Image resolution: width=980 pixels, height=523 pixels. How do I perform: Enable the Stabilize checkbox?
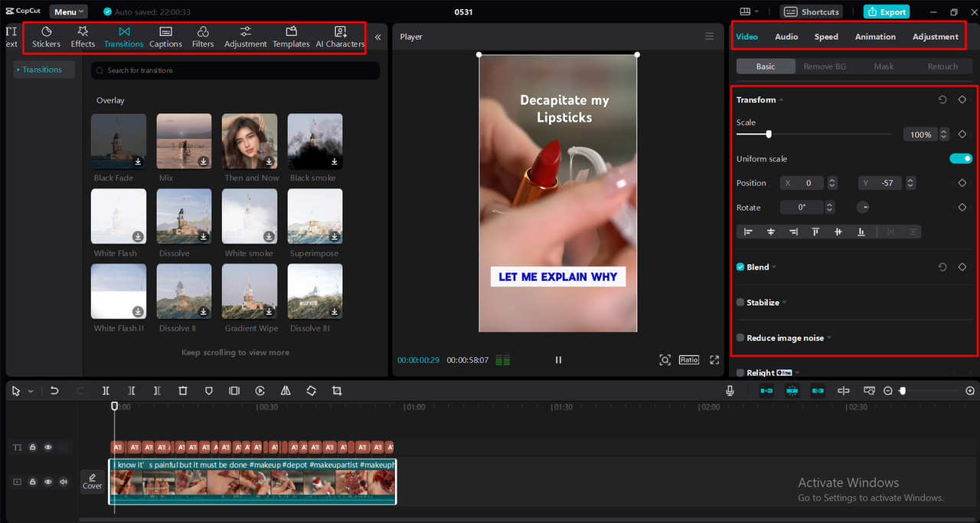(740, 302)
